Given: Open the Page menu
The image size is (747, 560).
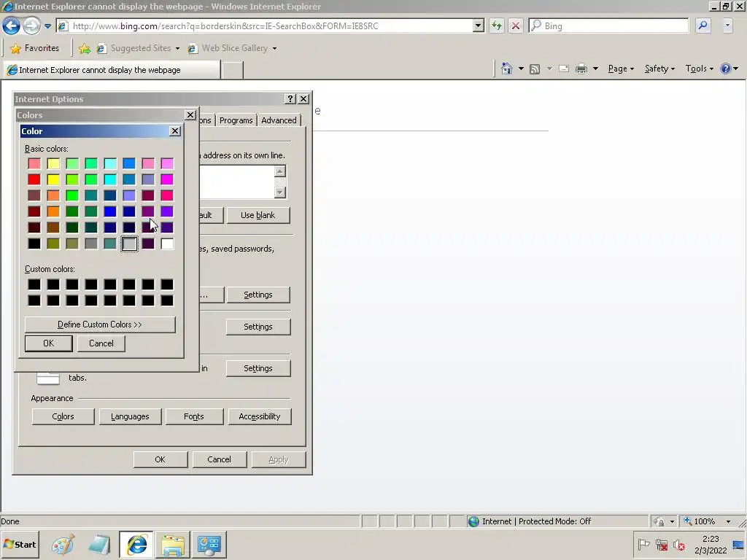Looking at the screenshot, I should (x=622, y=69).
